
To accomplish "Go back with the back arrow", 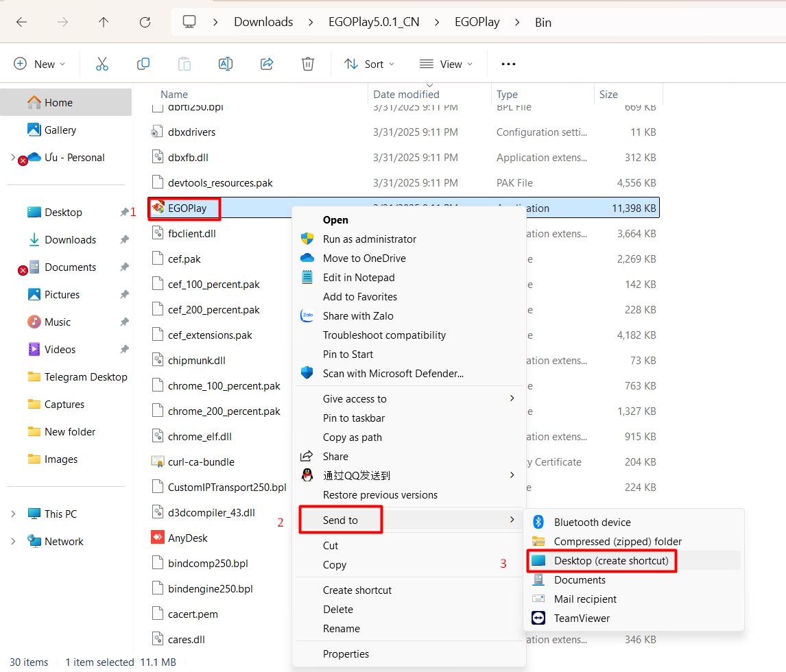I will tap(21, 22).
